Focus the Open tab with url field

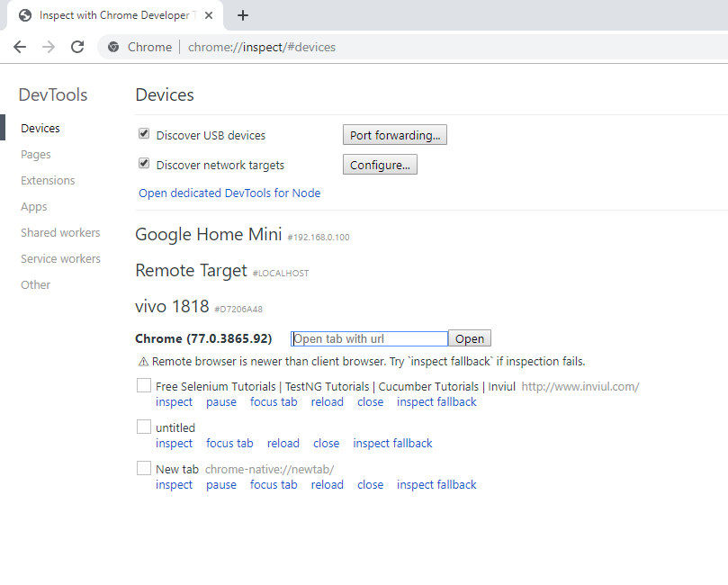370,338
